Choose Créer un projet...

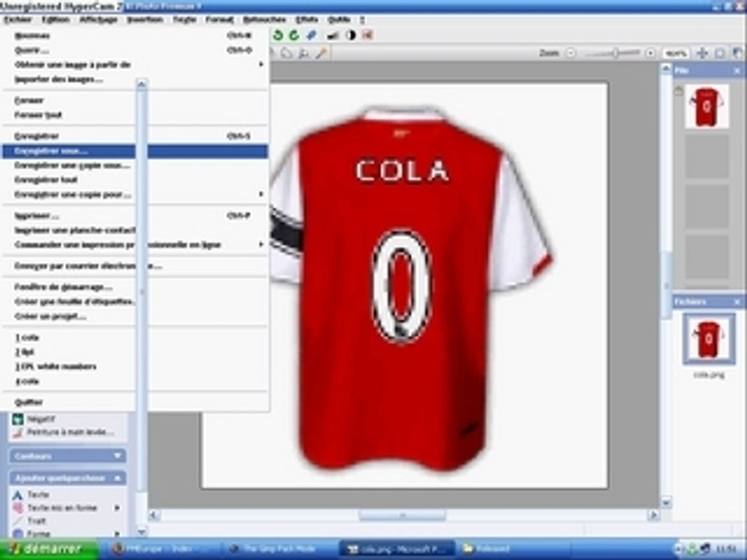click(135, 317)
